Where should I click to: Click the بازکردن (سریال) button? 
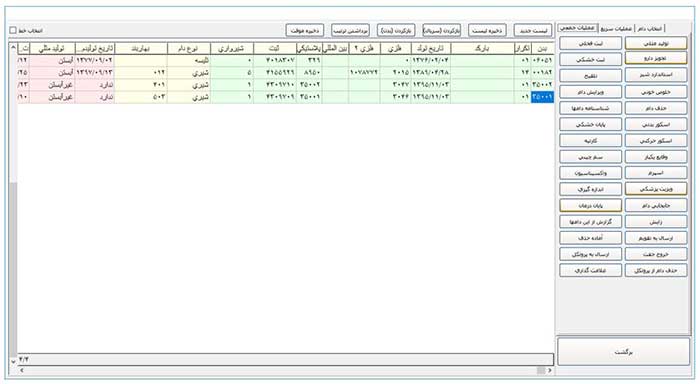[x=442, y=30]
